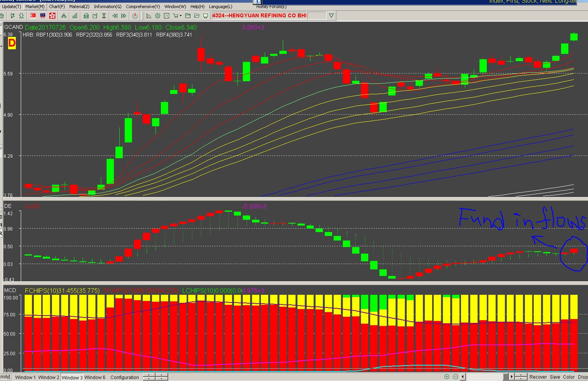Screen dimensions: 588x381
Task: Click the red power icon in the toolbar
Action: [x=135, y=16]
